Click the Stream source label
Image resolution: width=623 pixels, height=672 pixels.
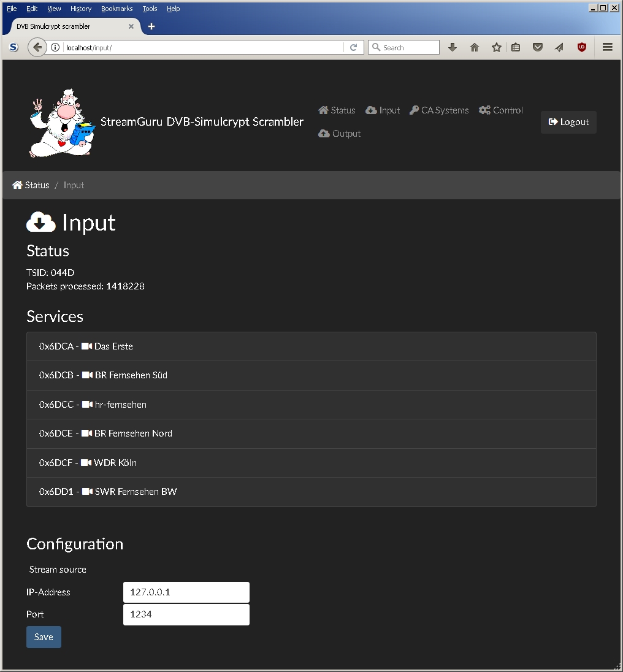(x=58, y=570)
